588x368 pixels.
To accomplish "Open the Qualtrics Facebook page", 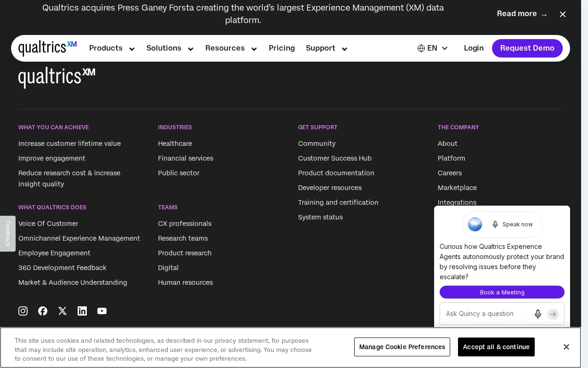I will tap(43, 311).
